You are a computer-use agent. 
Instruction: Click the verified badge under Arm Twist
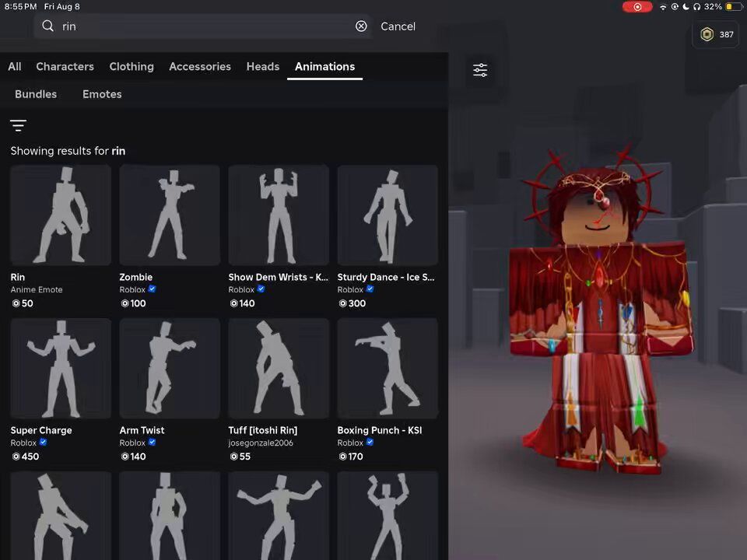click(152, 443)
